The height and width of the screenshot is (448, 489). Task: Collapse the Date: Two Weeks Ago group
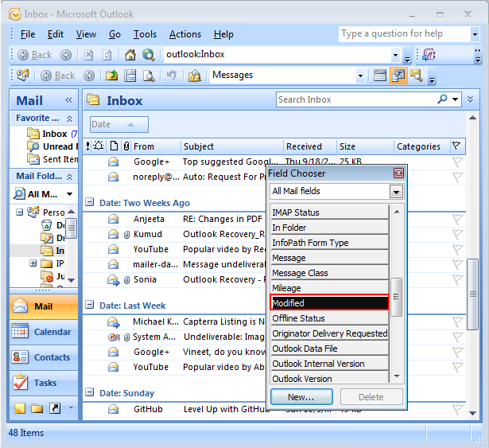coord(90,202)
